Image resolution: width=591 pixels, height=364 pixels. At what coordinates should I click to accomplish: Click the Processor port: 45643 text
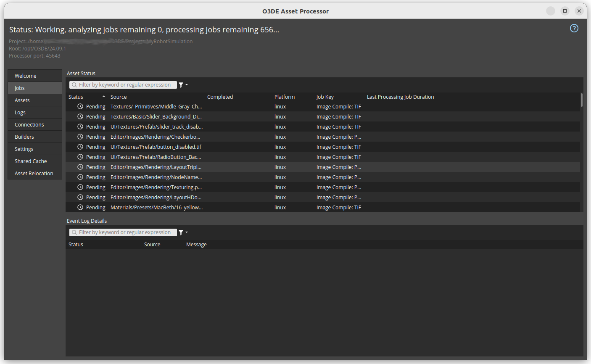34,56
